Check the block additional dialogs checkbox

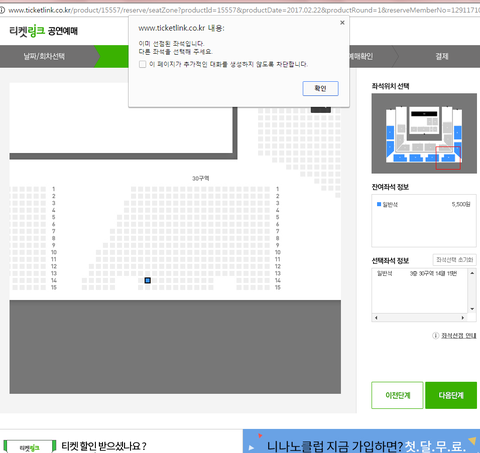coord(143,64)
